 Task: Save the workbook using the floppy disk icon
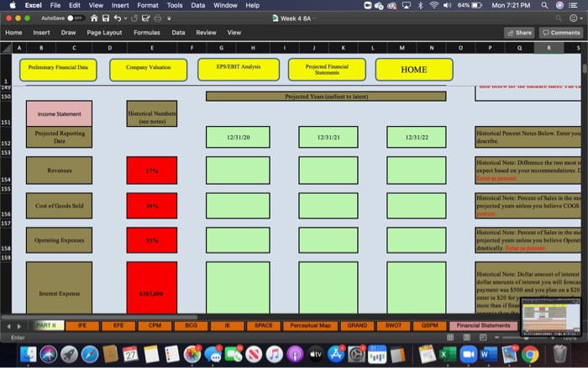pos(106,18)
